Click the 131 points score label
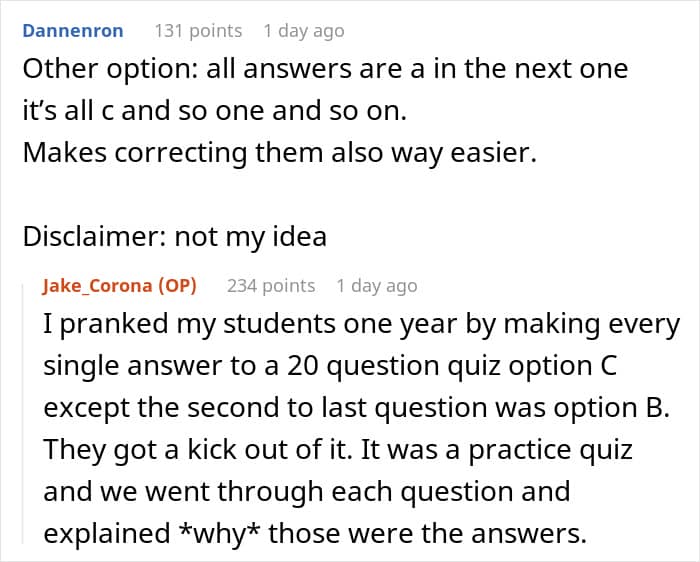700x562 pixels. 198,31
